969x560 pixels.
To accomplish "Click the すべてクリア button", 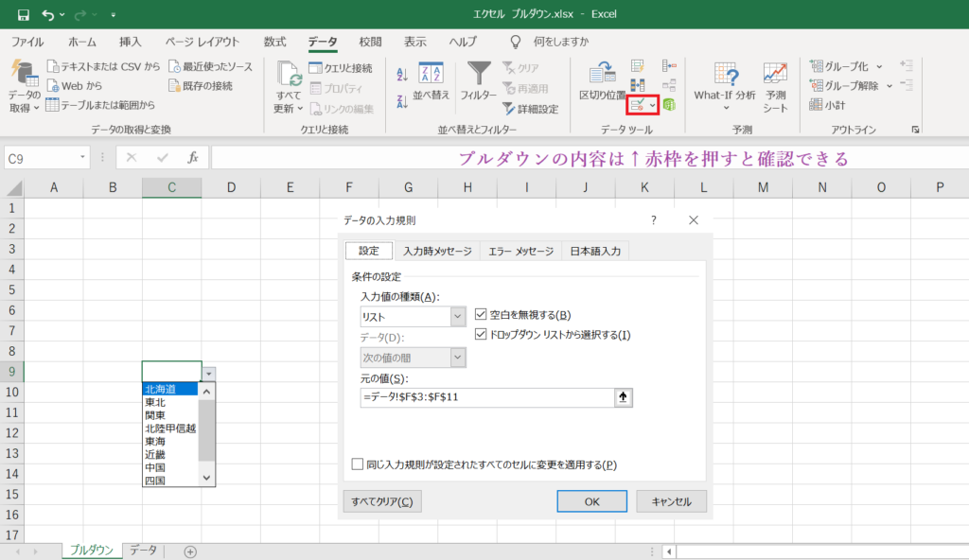I will [381, 501].
